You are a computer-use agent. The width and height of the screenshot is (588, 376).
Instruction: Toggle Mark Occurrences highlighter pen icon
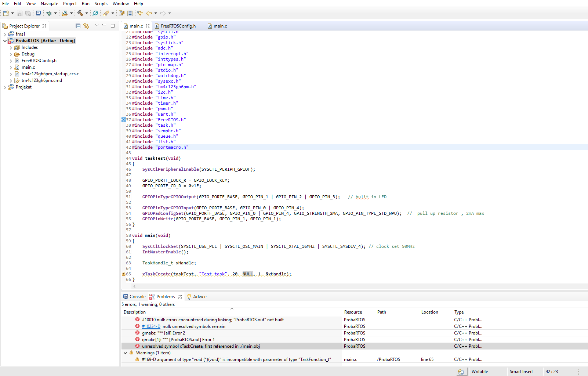click(x=106, y=13)
